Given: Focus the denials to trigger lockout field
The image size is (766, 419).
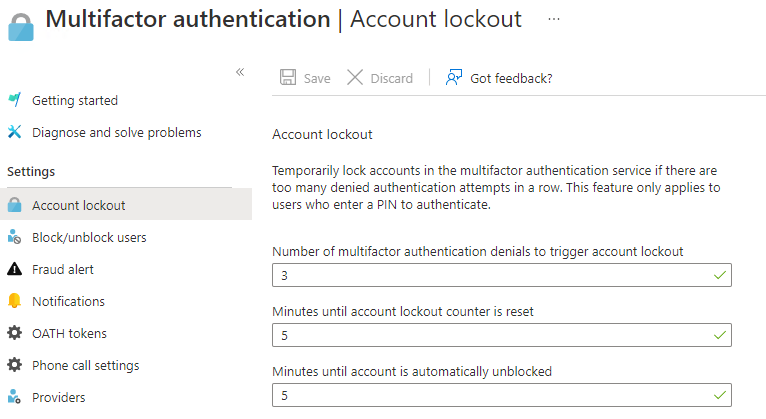Looking at the screenshot, I should click(502, 275).
